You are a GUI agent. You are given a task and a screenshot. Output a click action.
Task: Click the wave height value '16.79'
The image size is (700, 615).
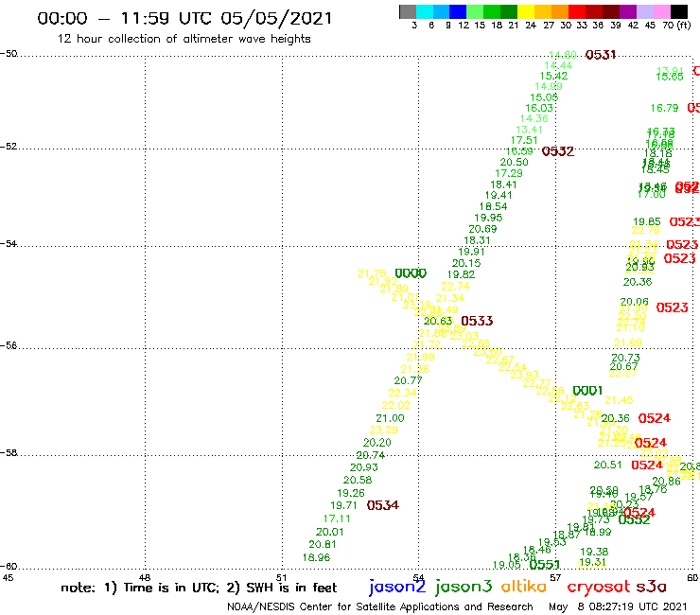[x=664, y=108]
